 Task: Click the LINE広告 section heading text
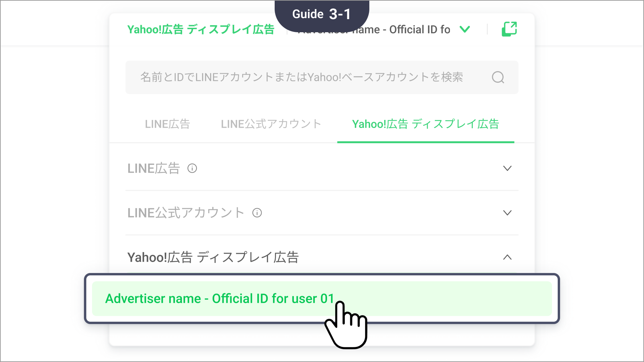point(154,168)
